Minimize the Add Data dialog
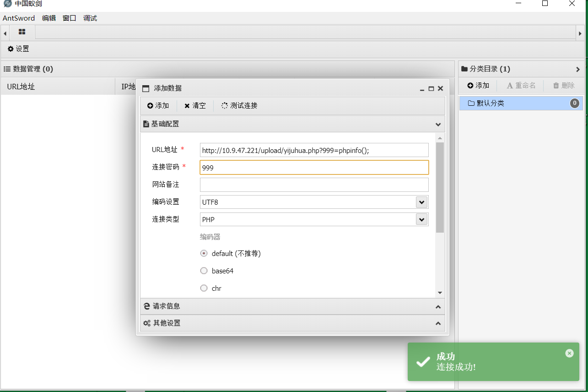The width and height of the screenshot is (588, 392). 422,89
